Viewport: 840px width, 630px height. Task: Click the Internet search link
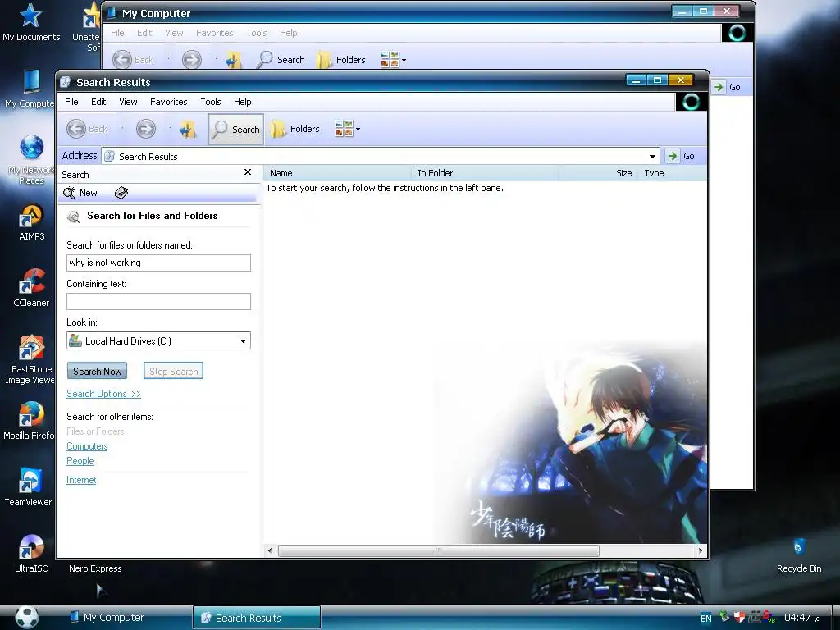(x=81, y=480)
